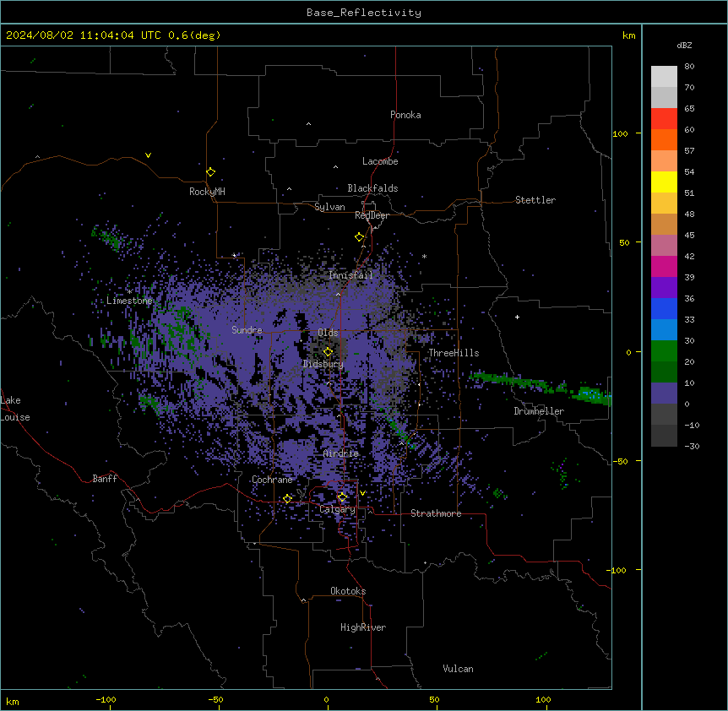Click the Didsbury label
Image resolution: width=728 pixels, height=711 pixels.
point(323,364)
